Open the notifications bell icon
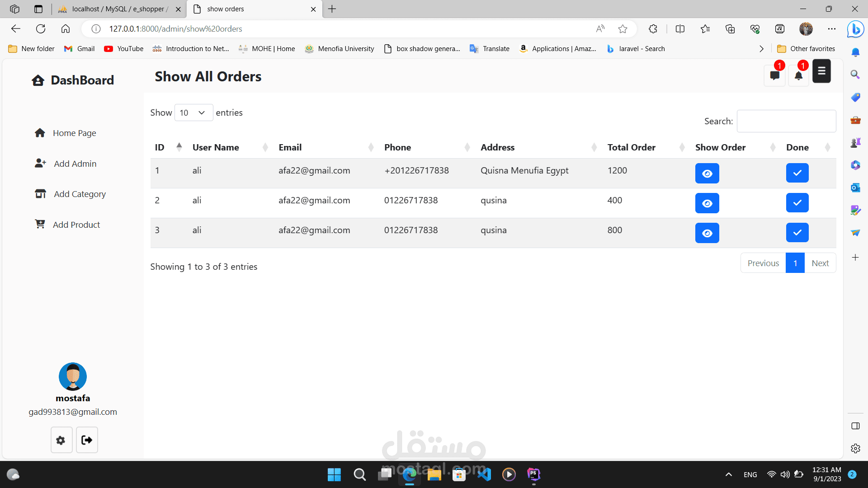The height and width of the screenshot is (488, 868). [x=798, y=75]
